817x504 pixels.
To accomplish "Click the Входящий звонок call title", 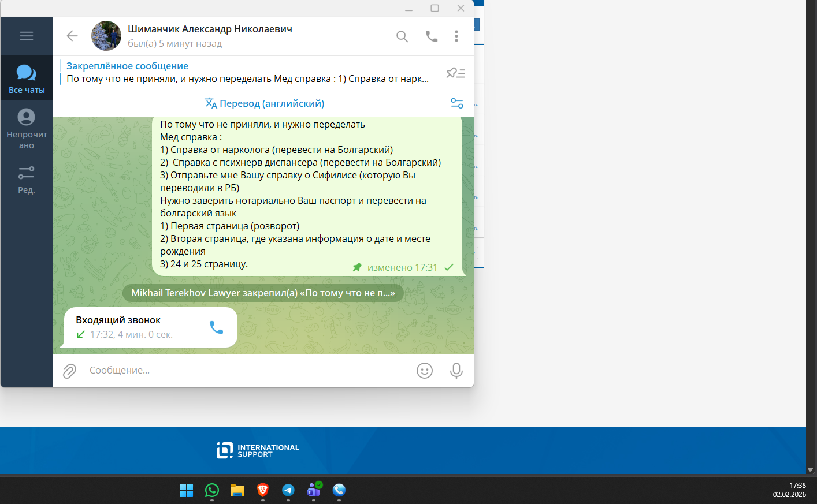I will click(118, 320).
